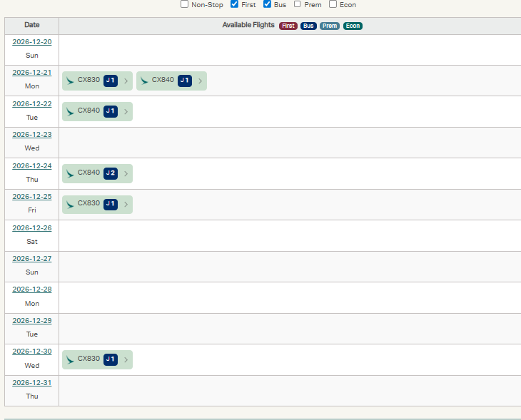This screenshot has width=521, height=420.
Task: Click the J1 badge on CX840 Dec 21
Action: [x=185, y=81]
